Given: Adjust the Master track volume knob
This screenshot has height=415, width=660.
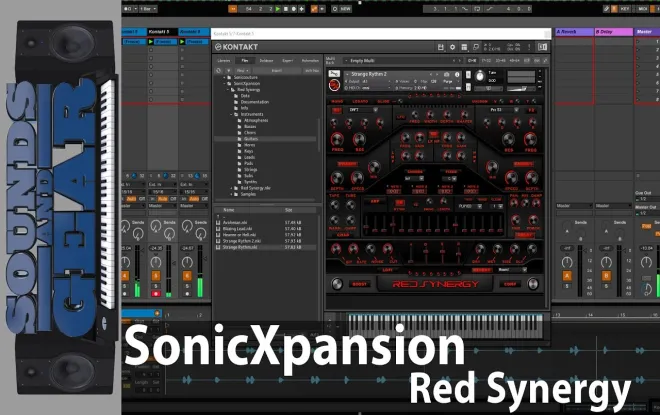Looking at the screenshot, I should pos(646,263).
